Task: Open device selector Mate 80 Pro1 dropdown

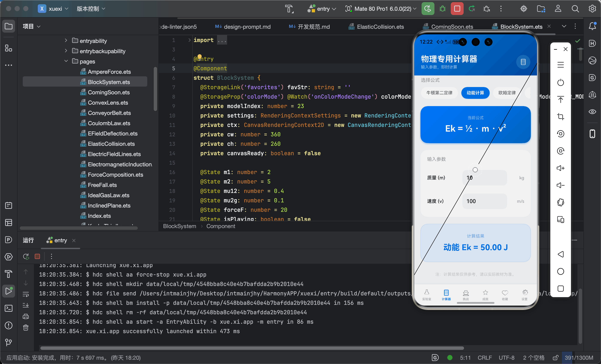Action: pyautogui.click(x=381, y=9)
